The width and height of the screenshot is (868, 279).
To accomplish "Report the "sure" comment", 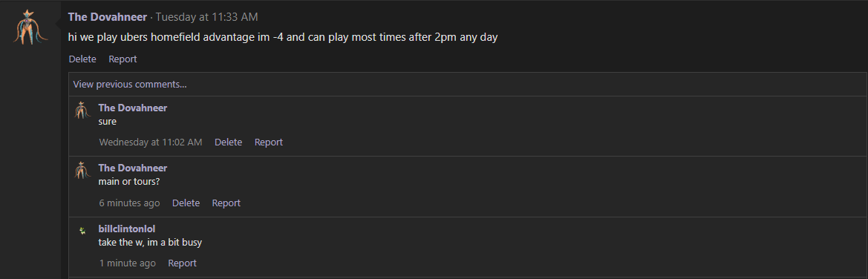I will tap(269, 142).
